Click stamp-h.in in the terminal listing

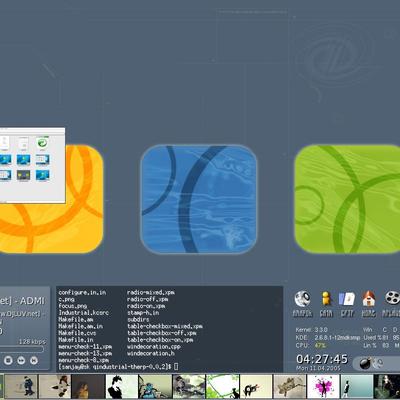point(143,313)
